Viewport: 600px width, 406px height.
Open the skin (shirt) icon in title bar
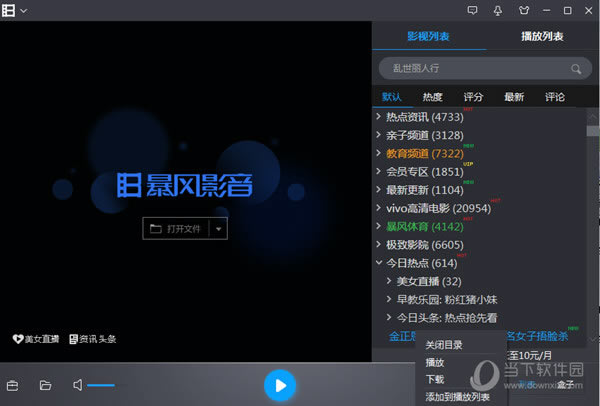pos(523,10)
